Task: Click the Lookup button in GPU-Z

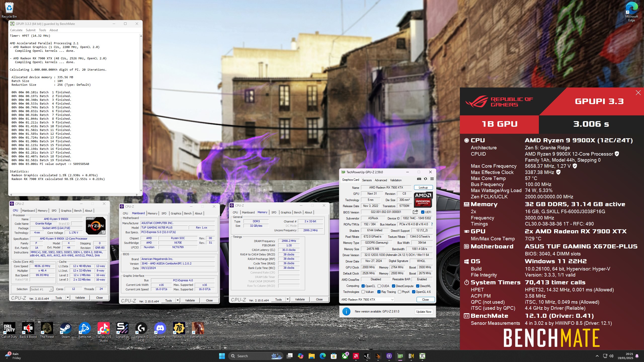Action: coord(423,188)
